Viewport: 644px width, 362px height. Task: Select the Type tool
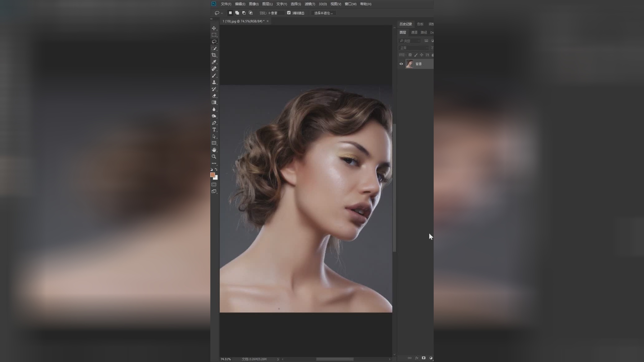pos(214,130)
